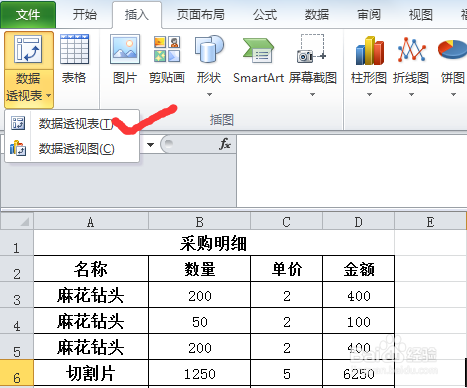467x388 pixels.
Task: Insert a 表格 table icon
Action: click(x=74, y=50)
